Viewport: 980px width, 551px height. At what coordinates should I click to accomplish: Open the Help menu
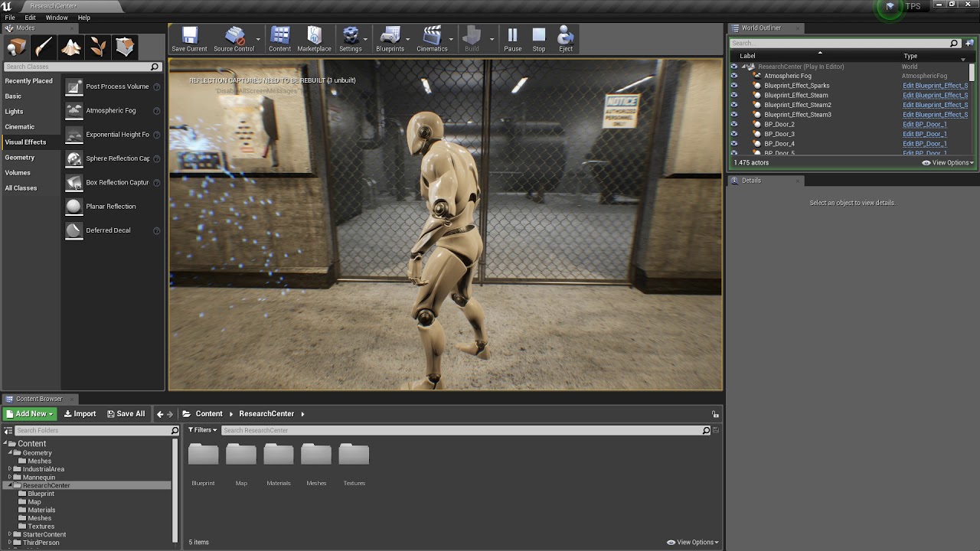(84, 18)
